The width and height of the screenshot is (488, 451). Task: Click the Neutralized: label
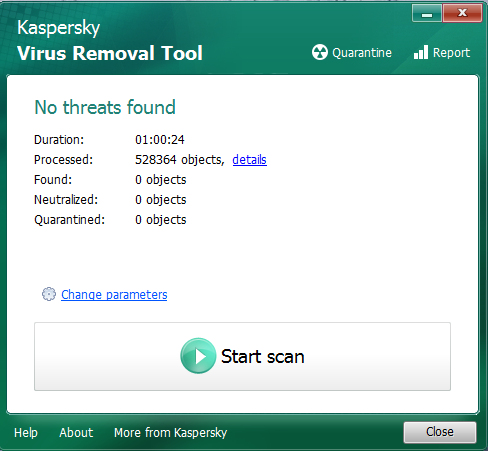pos(66,200)
